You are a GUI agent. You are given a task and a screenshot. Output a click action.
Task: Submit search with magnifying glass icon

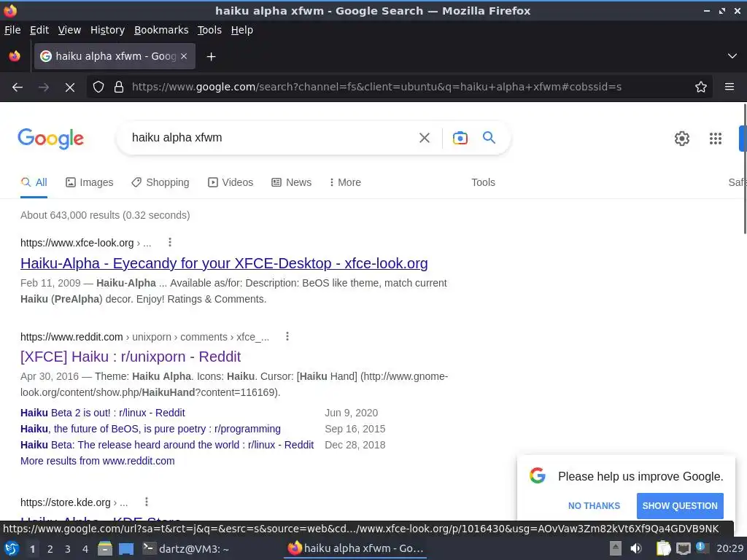[x=489, y=138]
